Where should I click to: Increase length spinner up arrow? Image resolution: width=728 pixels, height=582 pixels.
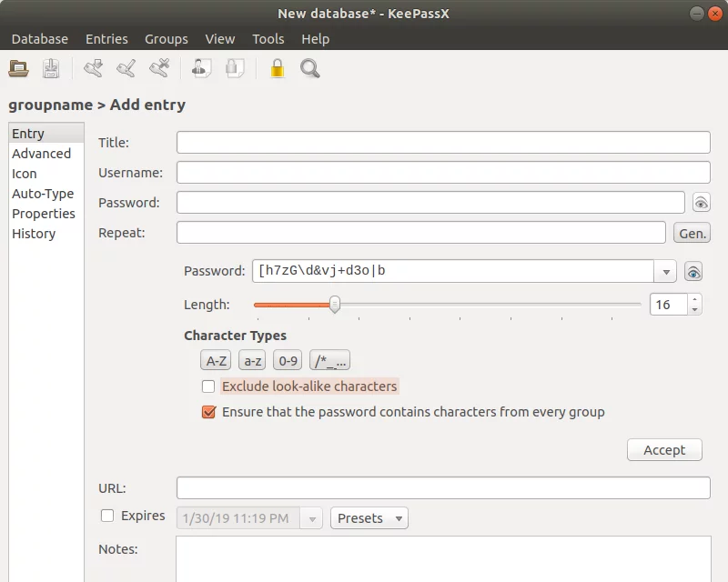click(694, 299)
